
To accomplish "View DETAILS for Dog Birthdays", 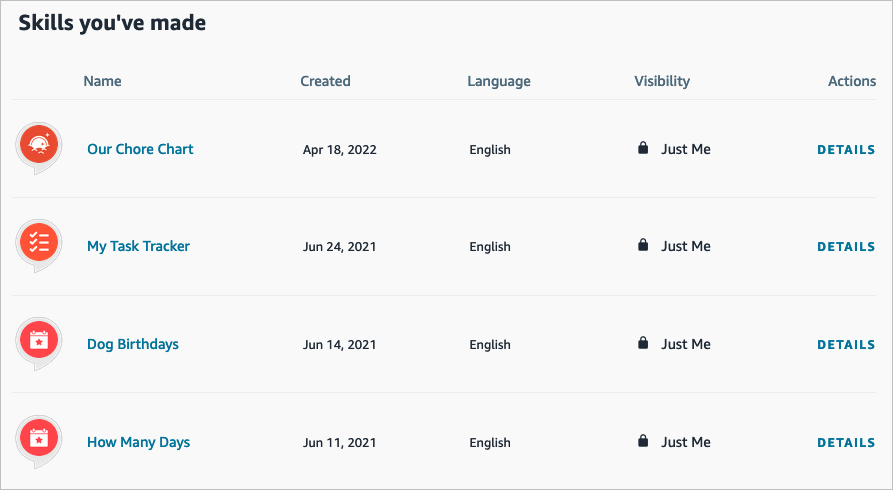I will pos(846,345).
